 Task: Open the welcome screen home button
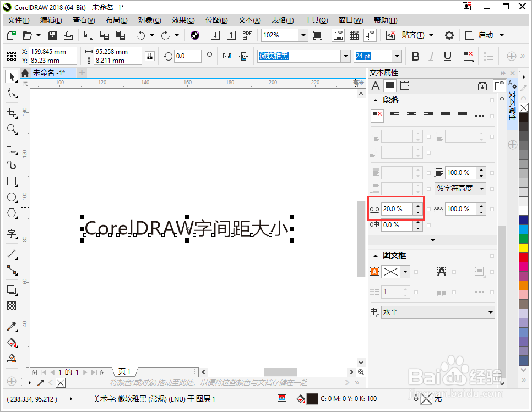point(25,73)
